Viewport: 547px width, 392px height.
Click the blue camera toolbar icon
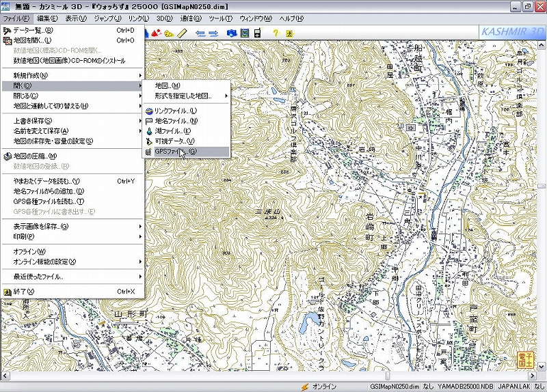point(232,33)
